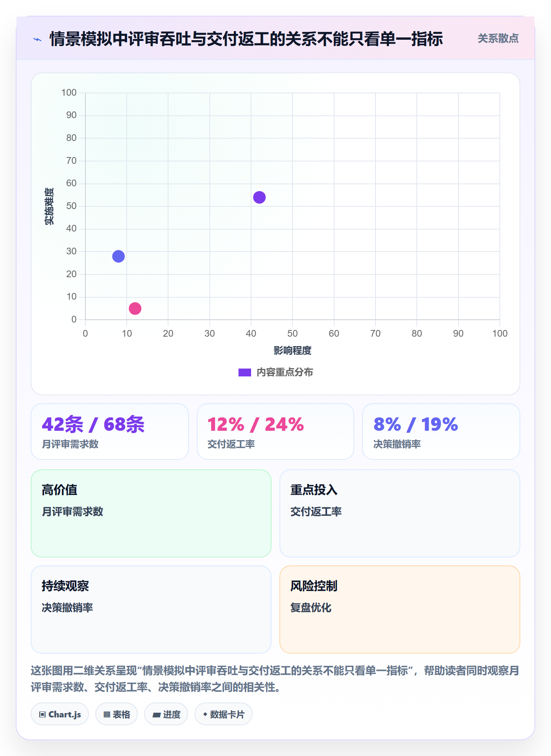
Task: Click the 影响程度 x-axis title
Action: coord(292,350)
